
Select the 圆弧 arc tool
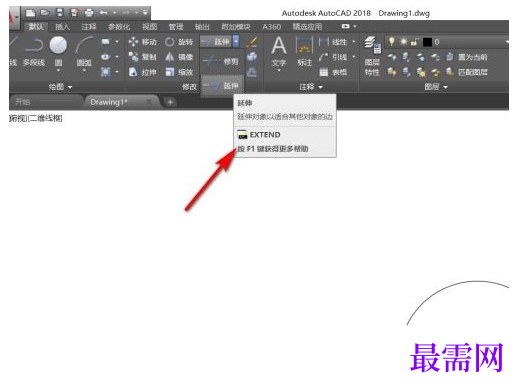(x=84, y=51)
